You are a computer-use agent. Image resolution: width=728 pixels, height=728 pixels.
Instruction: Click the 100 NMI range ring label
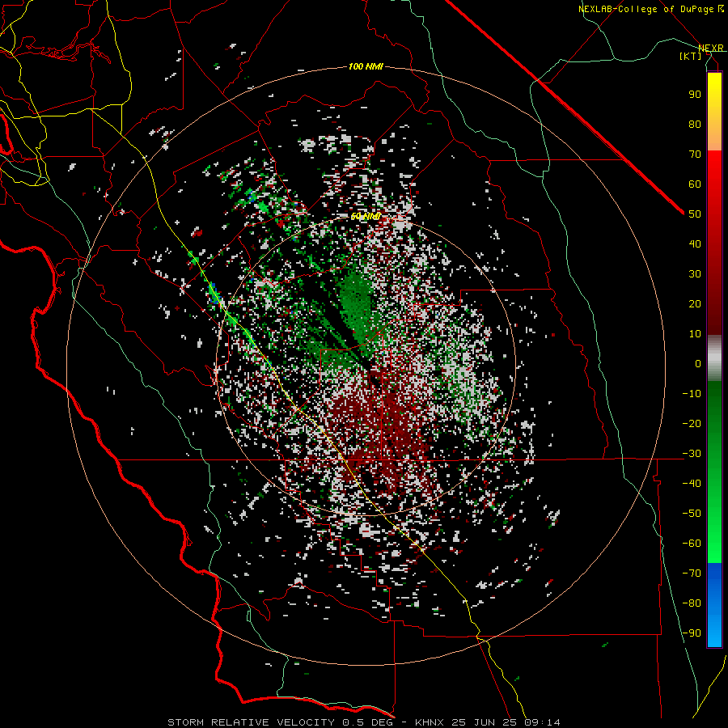366,66
